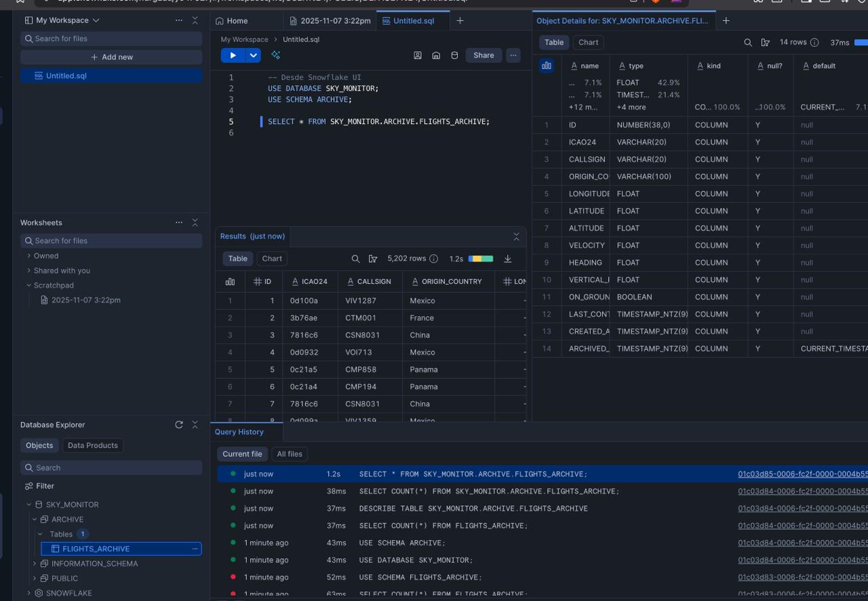Collapse the SKY_MONITOR database node

coord(29,505)
